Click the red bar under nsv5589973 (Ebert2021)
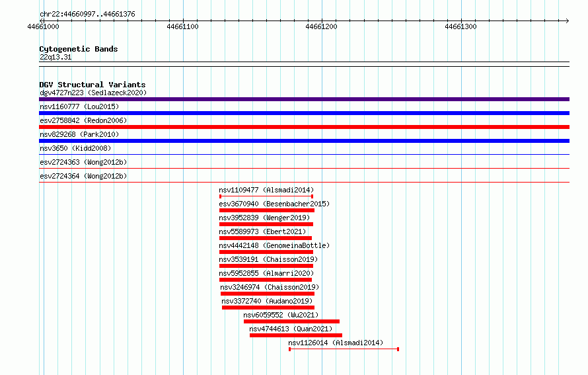 pyautogui.click(x=266, y=238)
